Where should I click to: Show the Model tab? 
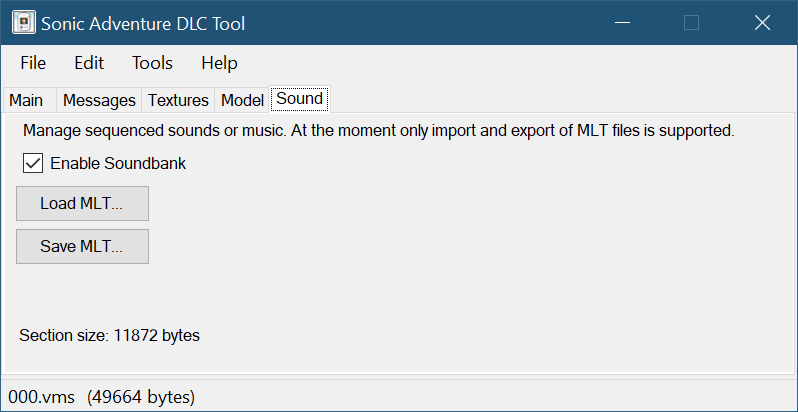(242, 100)
